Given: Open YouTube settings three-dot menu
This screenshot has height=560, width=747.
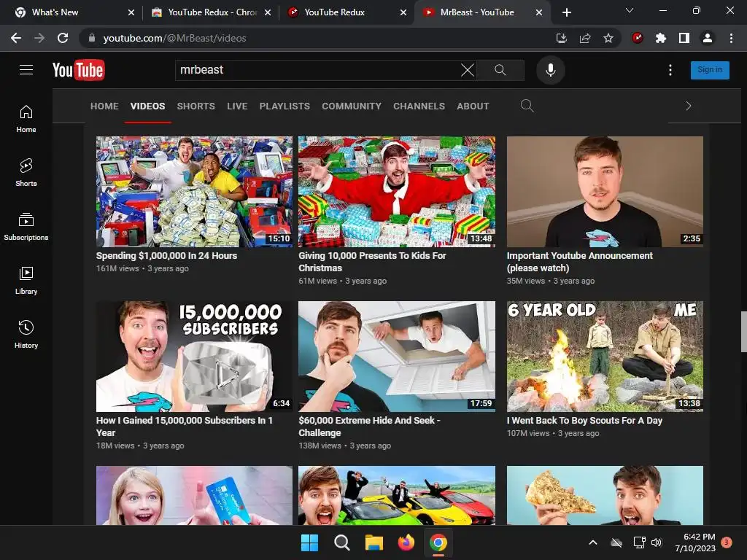Looking at the screenshot, I should (670, 70).
